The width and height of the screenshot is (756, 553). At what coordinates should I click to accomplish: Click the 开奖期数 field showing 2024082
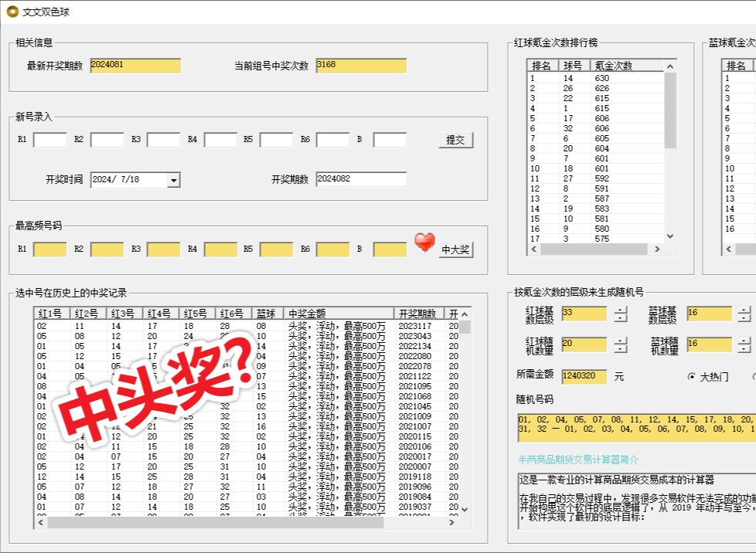362,179
